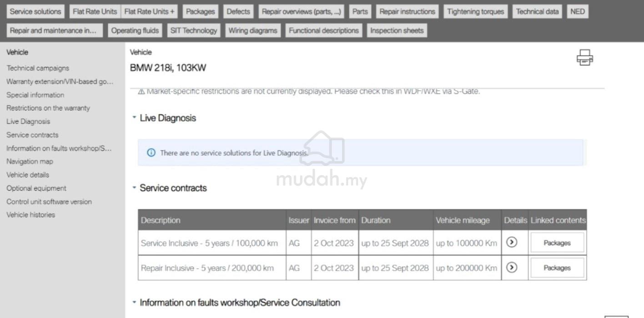Screen dimensions: 644x318
Task: Click Packages button for Service Inclusive row
Action: 557,243
